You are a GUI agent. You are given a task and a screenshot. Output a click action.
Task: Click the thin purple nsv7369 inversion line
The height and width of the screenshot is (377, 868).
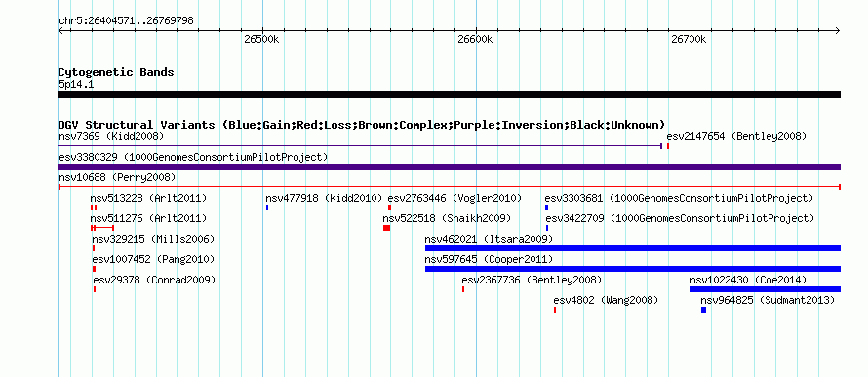click(360, 146)
